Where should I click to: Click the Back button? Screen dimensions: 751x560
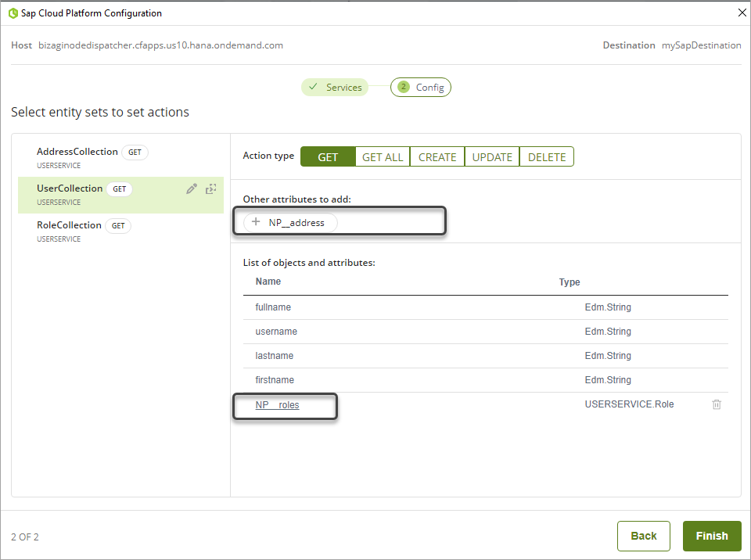[643, 536]
